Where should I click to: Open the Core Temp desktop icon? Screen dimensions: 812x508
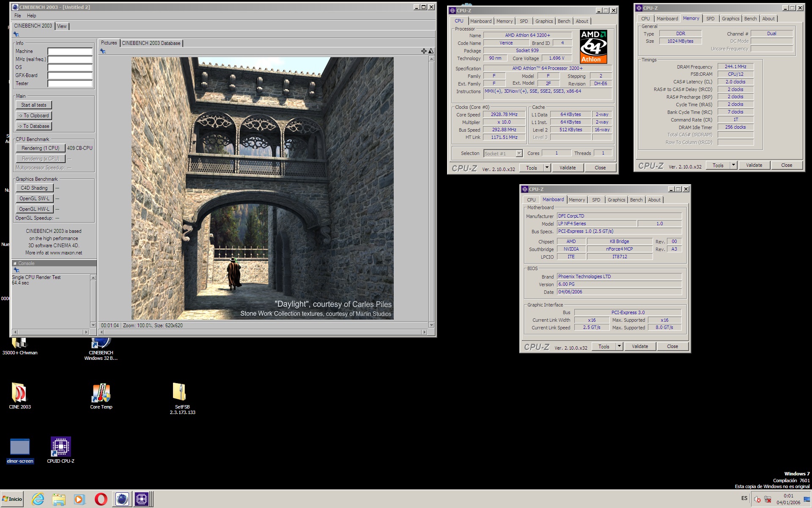click(x=101, y=395)
